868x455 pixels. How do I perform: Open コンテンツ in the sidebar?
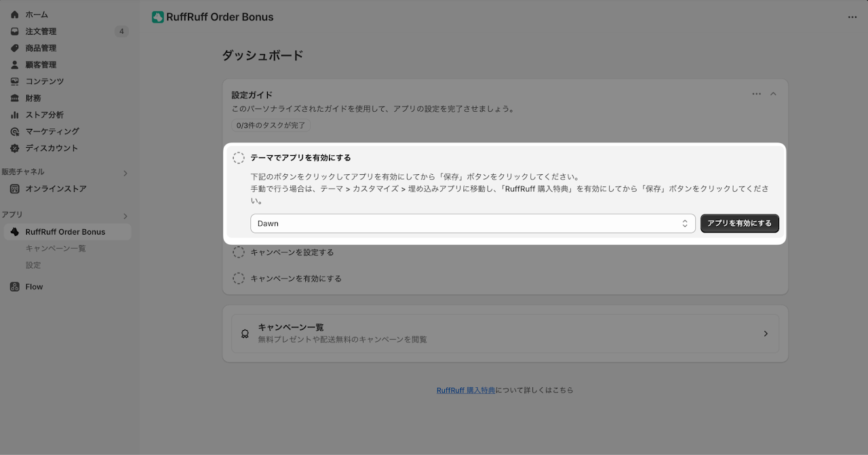[x=45, y=81]
